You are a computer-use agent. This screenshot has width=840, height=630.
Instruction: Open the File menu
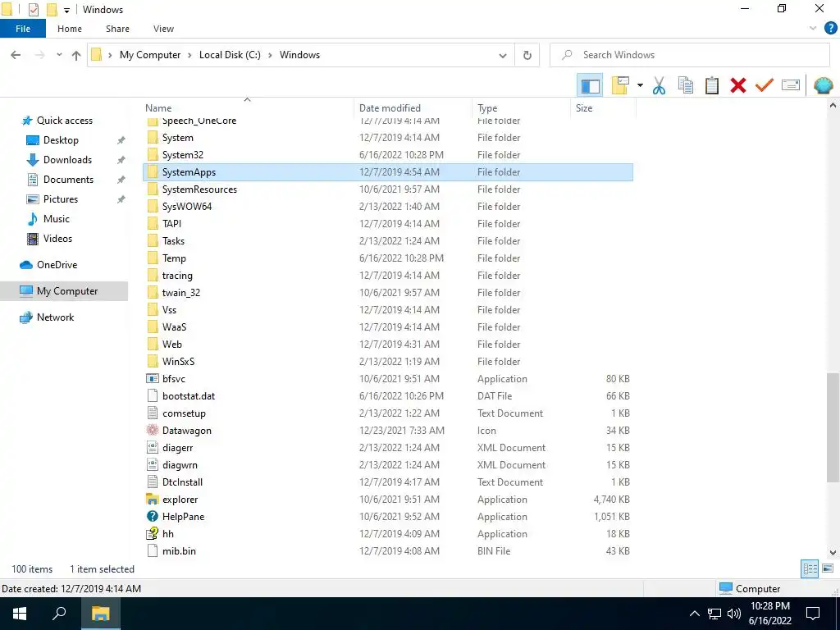tap(23, 29)
